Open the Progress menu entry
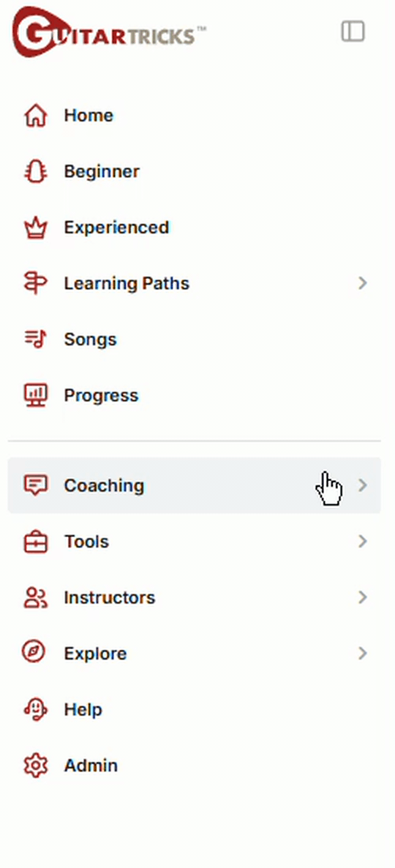 [x=194, y=395]
